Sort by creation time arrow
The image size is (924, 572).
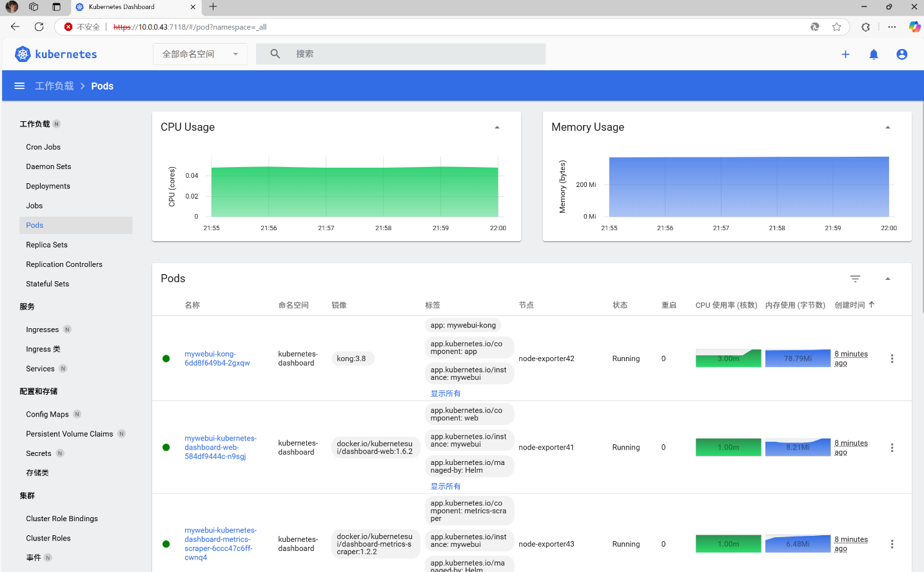(872, 304)
